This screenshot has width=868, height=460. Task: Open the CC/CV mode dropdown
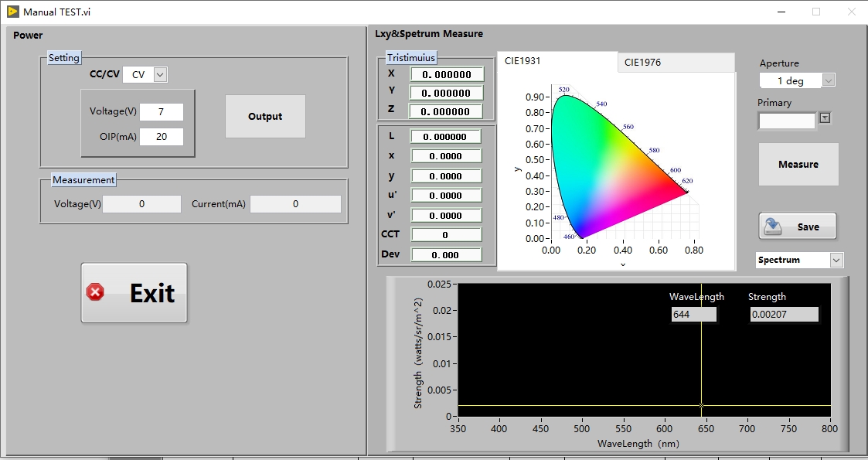(160, 74)
